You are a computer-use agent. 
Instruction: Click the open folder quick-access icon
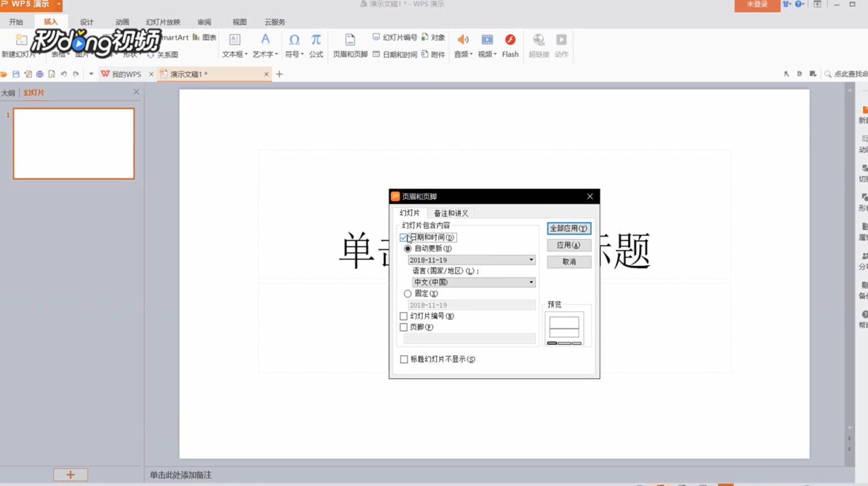pos(4,74)
